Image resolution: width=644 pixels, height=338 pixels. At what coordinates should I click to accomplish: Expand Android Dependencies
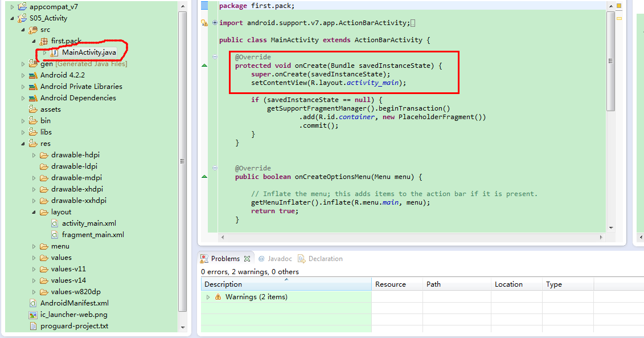point(23,98)
